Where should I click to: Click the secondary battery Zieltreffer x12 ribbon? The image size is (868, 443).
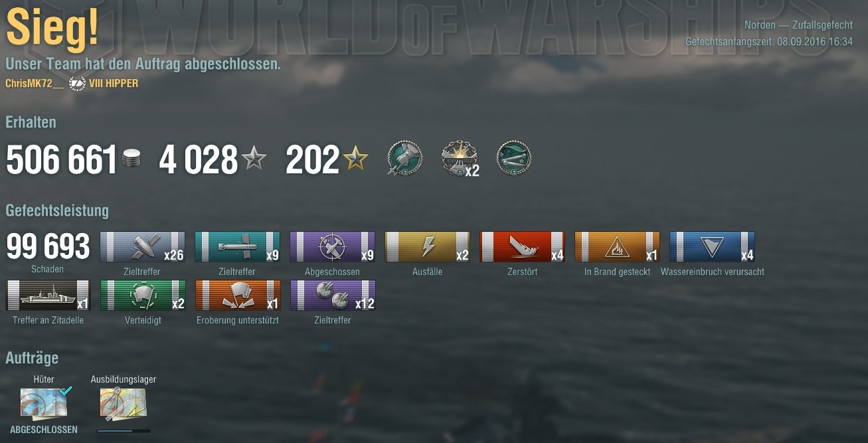coord(332,296)
